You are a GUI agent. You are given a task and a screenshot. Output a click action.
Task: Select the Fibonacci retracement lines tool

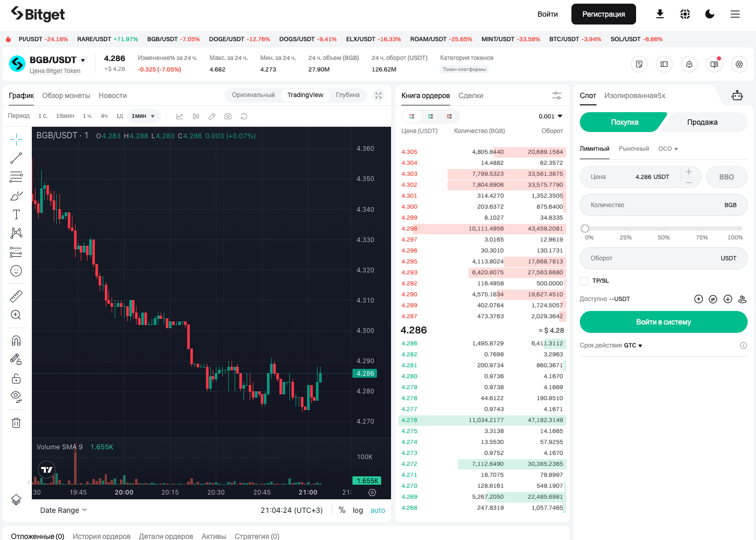(16, 177)
